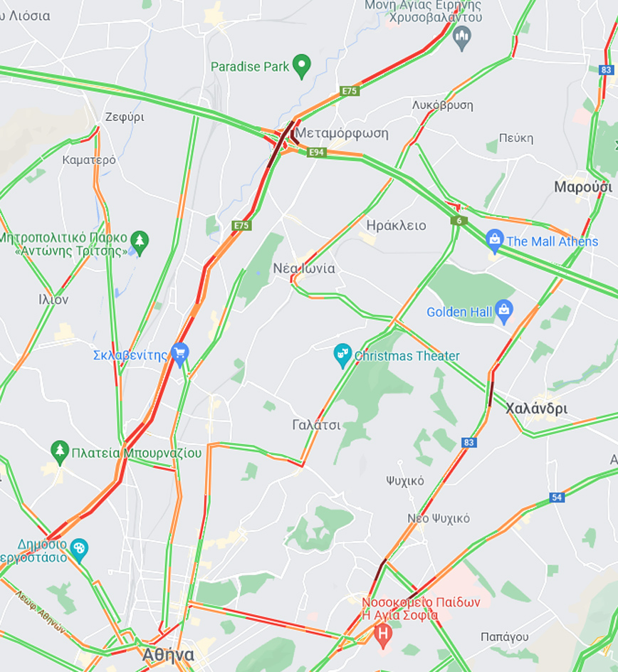Select the Golden Hall label
This screenshot has height=672, width=618.
click(x=459, y=312)
